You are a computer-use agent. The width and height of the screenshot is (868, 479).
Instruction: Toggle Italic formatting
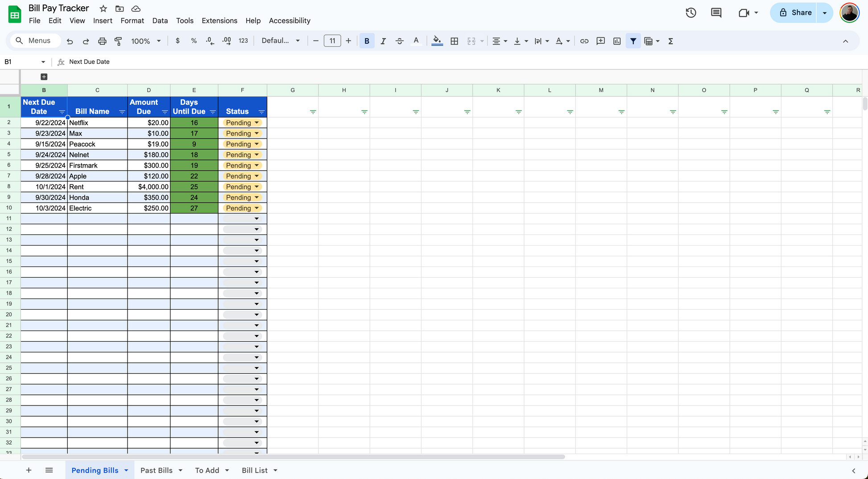pos(383,41)
